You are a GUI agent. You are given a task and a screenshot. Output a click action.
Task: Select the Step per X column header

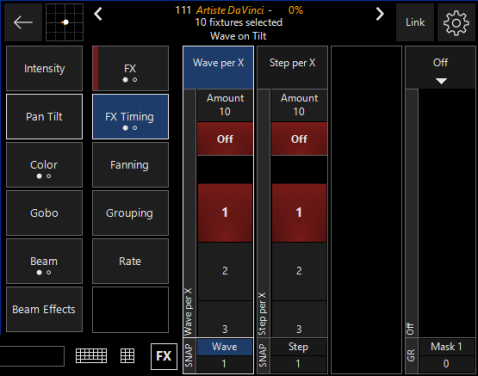pyautogui.click(x=292, y=67)
